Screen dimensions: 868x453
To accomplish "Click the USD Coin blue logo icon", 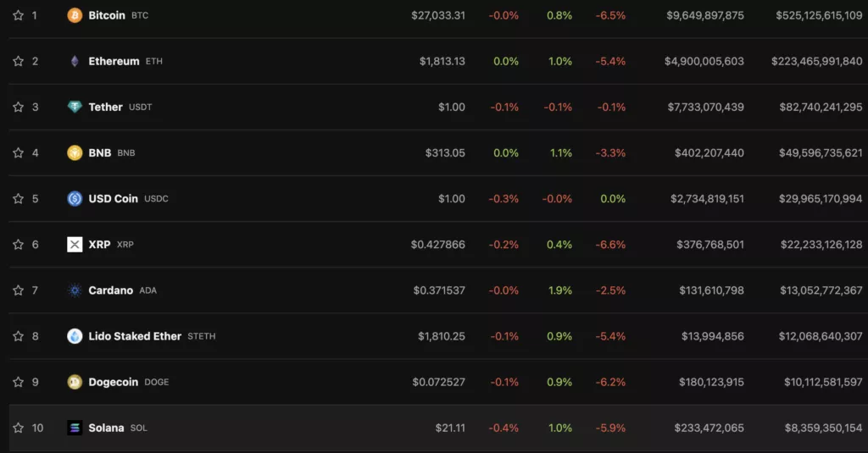I will tap(75, 199).
